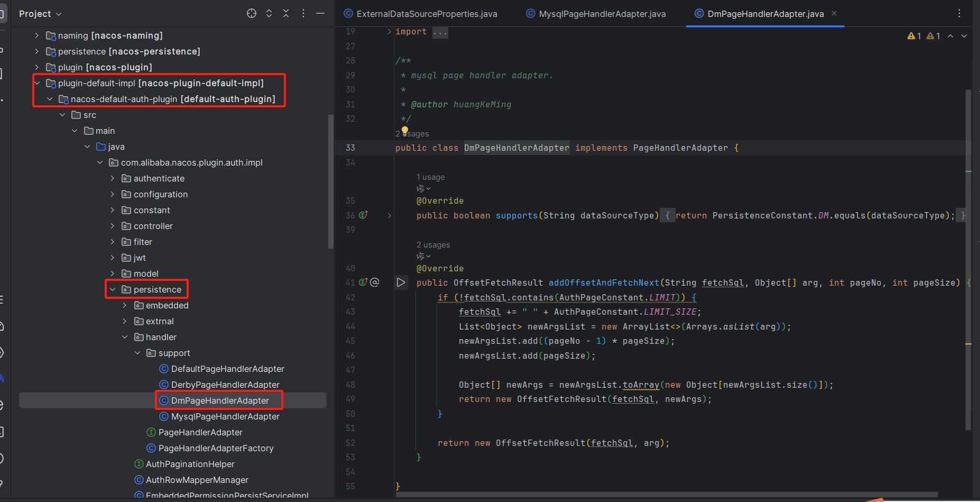980x502 pixels.
Task: Expand the constant package
Action: click(x=112, y=210)
